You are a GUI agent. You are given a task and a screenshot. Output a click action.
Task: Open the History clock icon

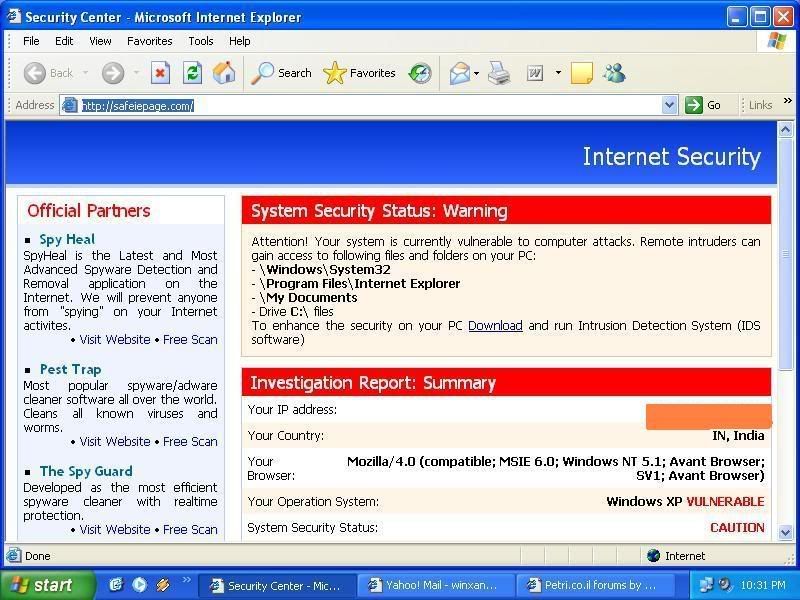420,73
